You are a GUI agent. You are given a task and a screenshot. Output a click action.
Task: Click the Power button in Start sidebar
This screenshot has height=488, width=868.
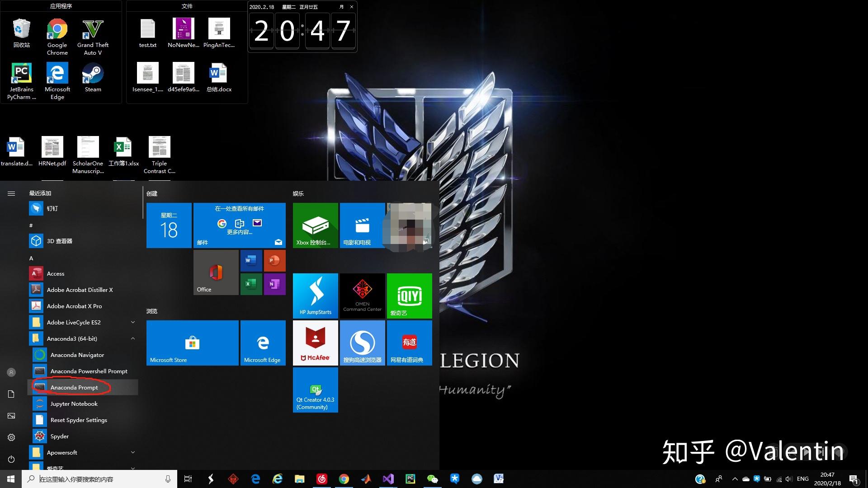11,459
